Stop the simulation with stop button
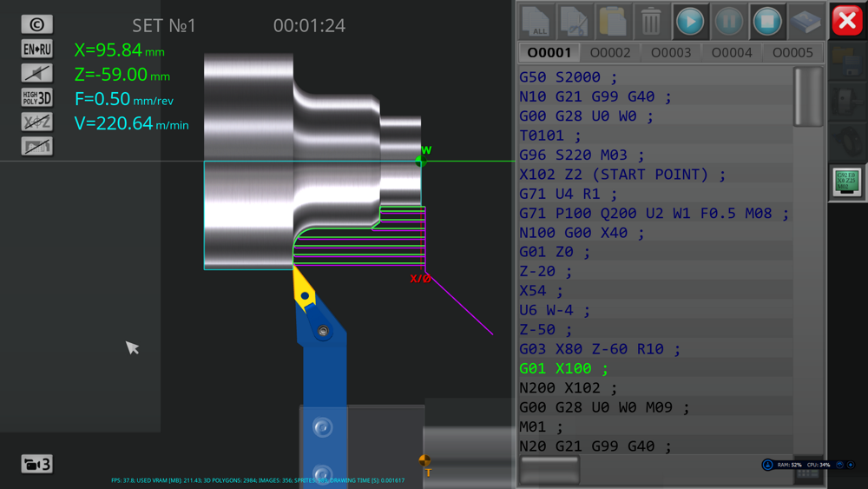This screenshot has width=868, height=489. pos(767,22)
